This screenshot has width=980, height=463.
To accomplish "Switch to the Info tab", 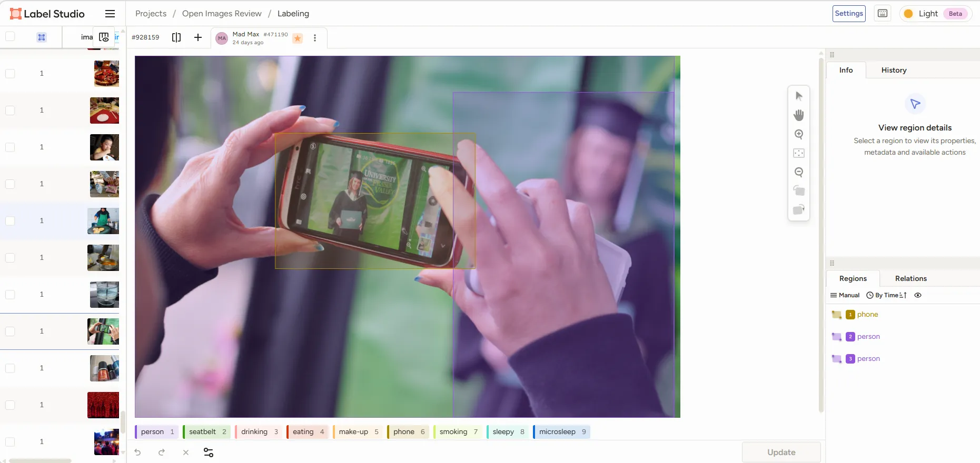I will (x=846, y=70).
